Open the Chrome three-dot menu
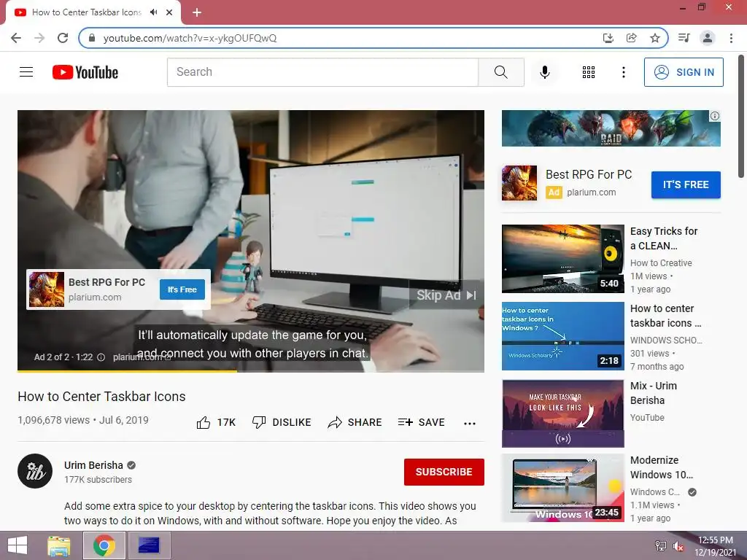747x560 pixels. click(x=731, y=38)
